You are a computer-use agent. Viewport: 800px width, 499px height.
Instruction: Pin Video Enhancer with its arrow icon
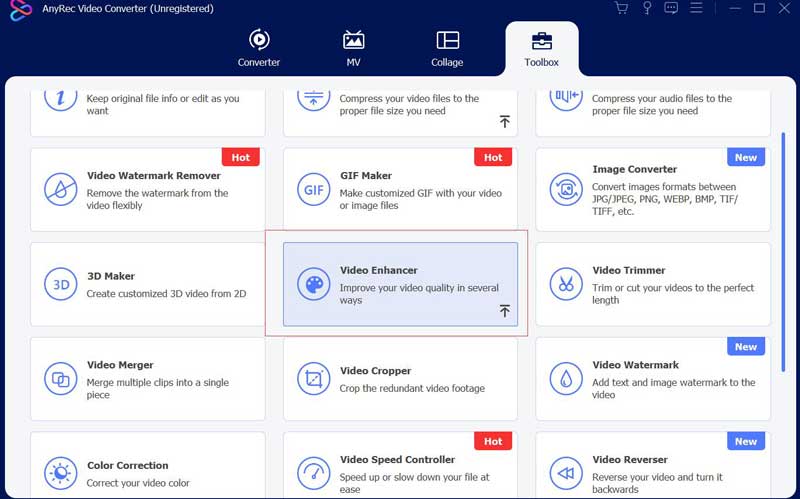(504, 311)
